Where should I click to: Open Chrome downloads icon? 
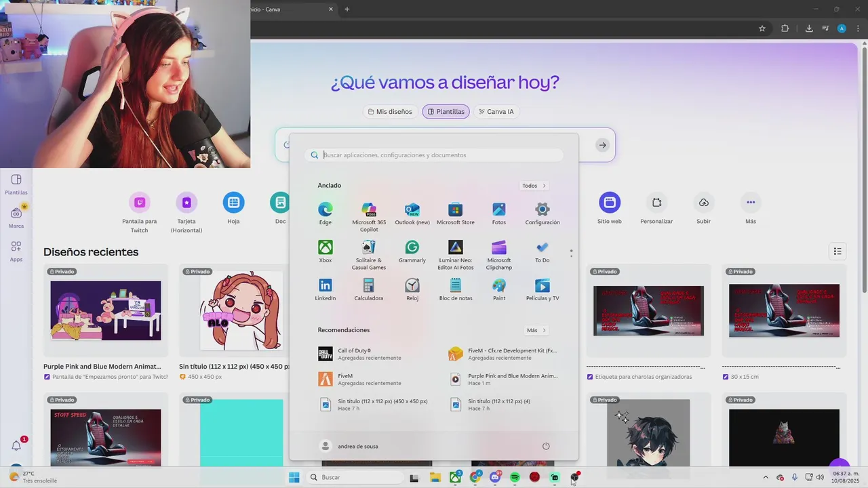tap(809, 28)
